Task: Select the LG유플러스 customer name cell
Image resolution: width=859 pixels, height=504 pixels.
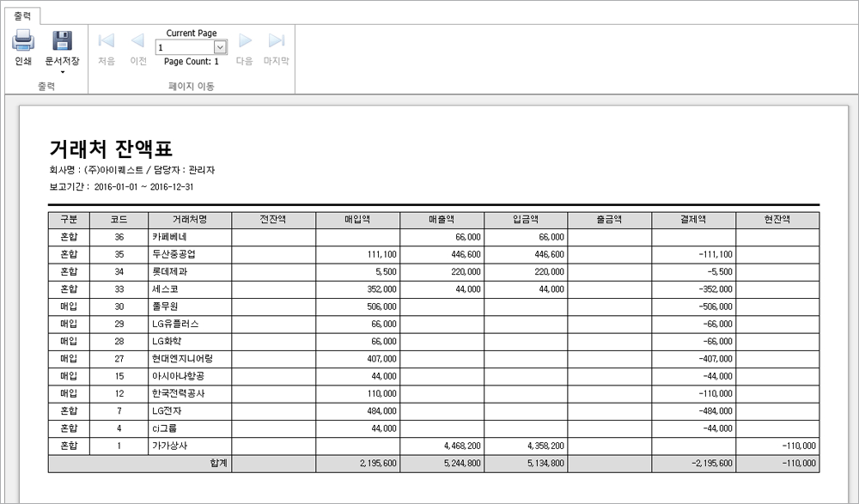Action: (x=190, y=325)
